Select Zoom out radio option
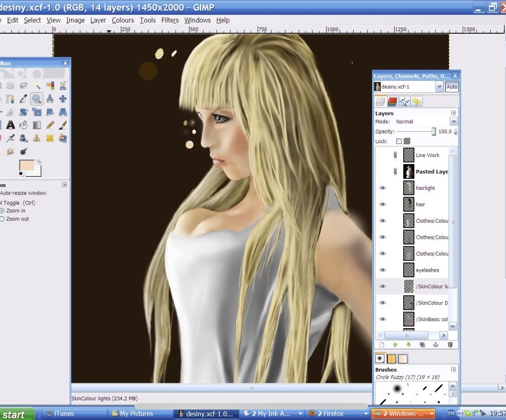Viewport: 506px width, 420px height. (x=2, y=219)
